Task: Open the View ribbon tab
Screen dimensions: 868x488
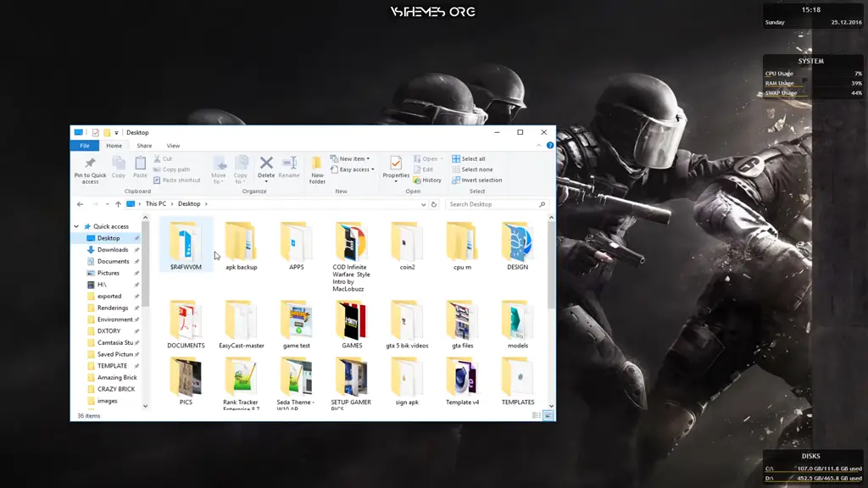Action: click(x=173, y=146)
